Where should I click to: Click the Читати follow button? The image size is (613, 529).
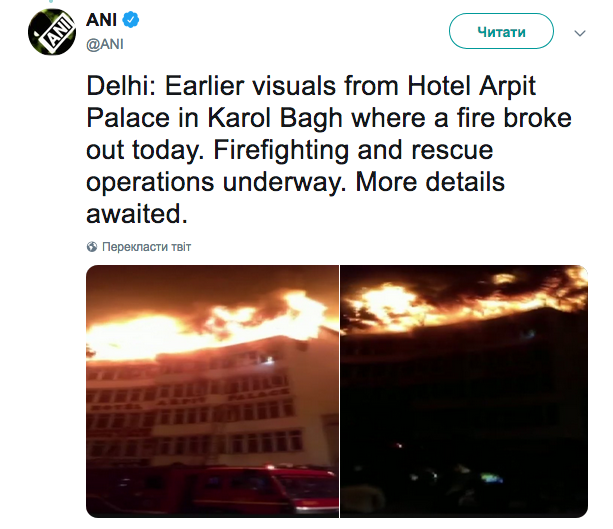[x=501, y=31]
